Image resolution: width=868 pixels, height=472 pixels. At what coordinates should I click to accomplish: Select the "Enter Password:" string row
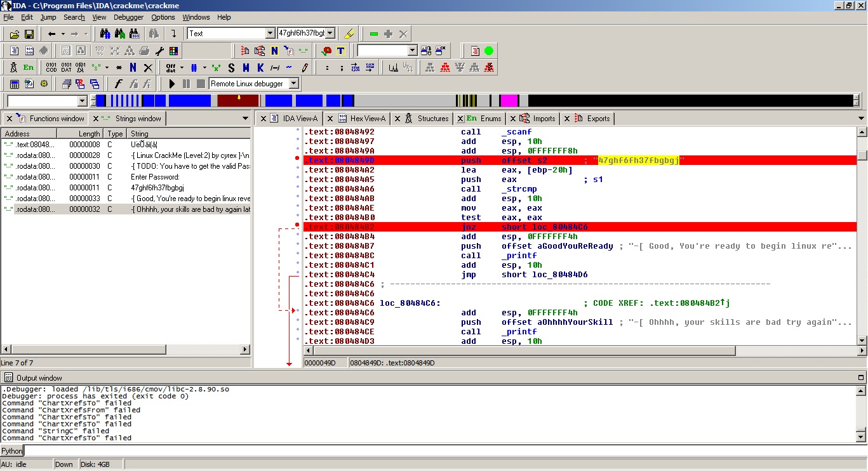coord(126,177)
